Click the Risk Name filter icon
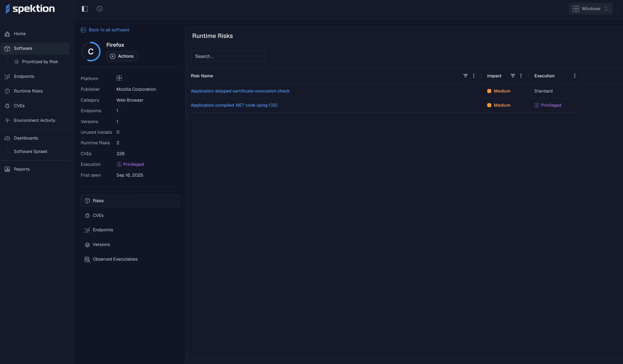The image size is (623, 364). point(465,76)
